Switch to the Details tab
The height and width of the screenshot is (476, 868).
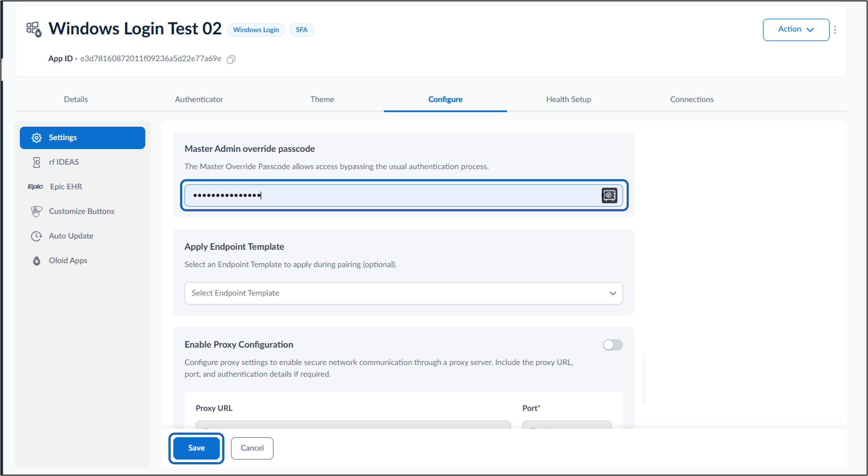tap(76, 99)
